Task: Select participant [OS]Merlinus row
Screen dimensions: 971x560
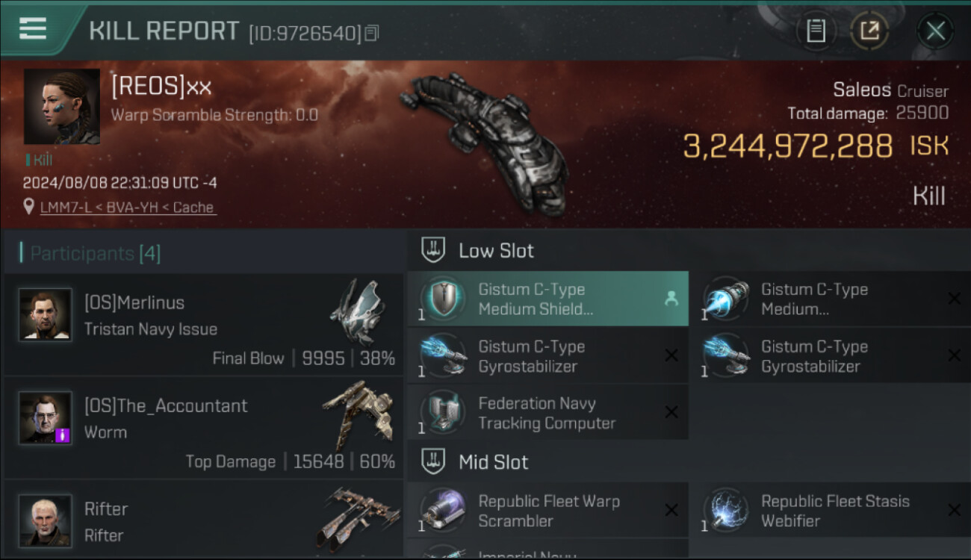Action: click(203, 324)
